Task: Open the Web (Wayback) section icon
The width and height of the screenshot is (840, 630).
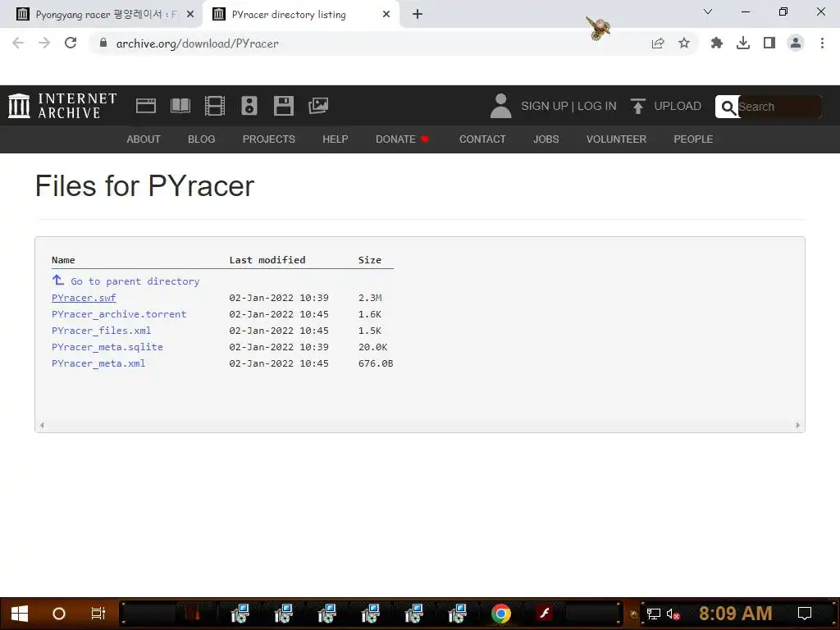Action: pyautogui.click(x=146, y=106)
